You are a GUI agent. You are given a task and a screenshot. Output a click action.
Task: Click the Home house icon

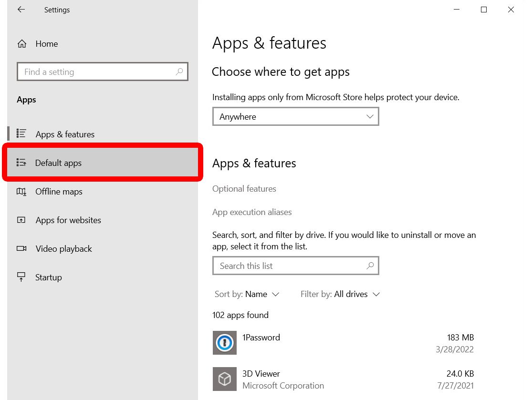[x=22, y=43]
